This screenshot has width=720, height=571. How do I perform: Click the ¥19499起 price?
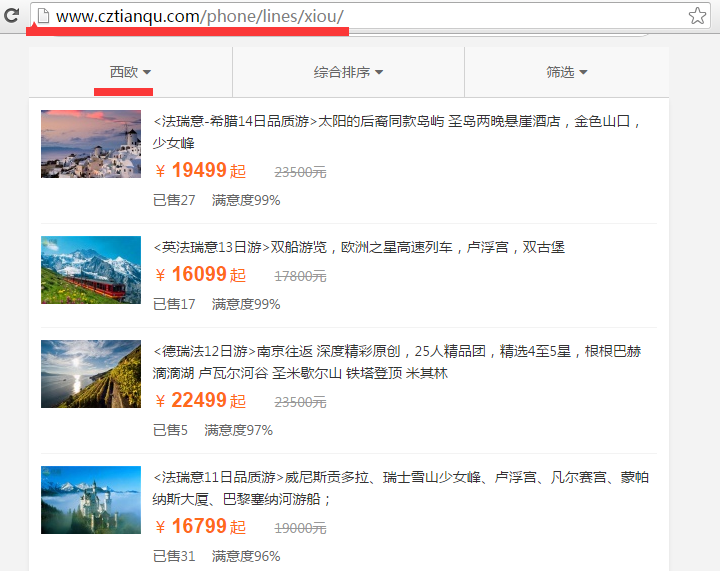pos(201,171)
